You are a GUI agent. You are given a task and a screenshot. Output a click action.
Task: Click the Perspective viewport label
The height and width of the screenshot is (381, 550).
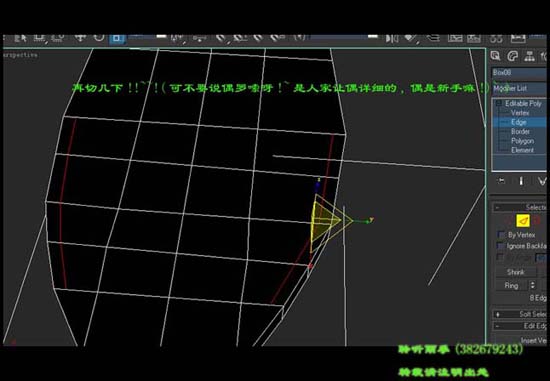[x=20, y=55]
